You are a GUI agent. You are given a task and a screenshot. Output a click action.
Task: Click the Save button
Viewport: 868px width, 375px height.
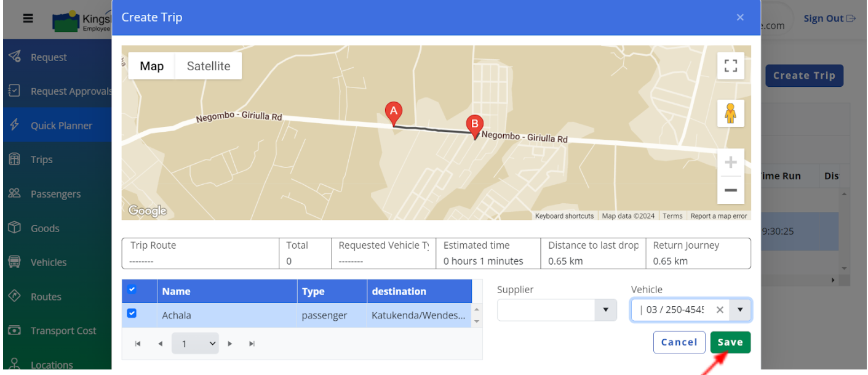730,342
